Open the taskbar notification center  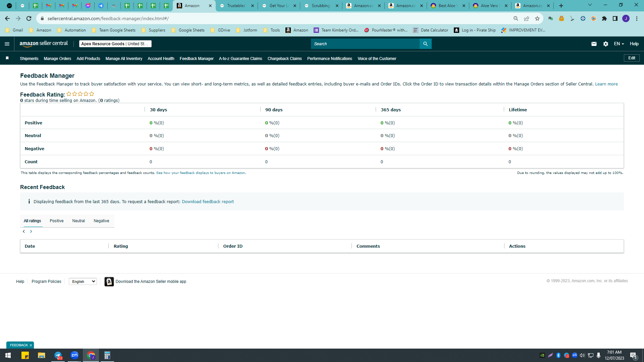[x=633, y=355]
